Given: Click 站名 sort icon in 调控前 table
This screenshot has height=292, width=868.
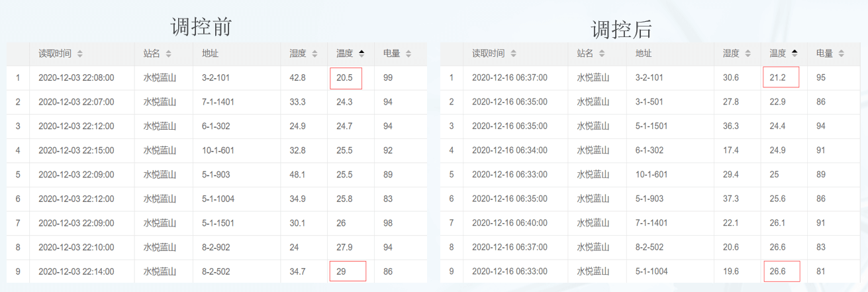Looking at the screenshot, I should 168,54.
